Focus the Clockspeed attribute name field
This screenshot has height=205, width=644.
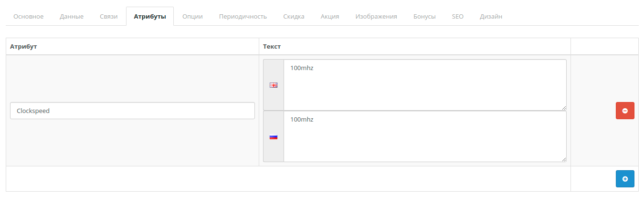[x=132, y=111]
